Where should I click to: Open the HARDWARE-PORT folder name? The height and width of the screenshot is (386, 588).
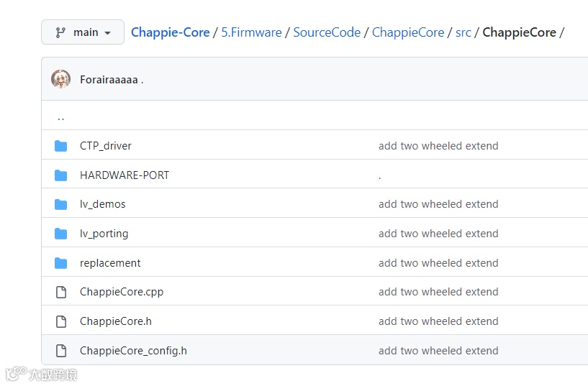[125, 175]
